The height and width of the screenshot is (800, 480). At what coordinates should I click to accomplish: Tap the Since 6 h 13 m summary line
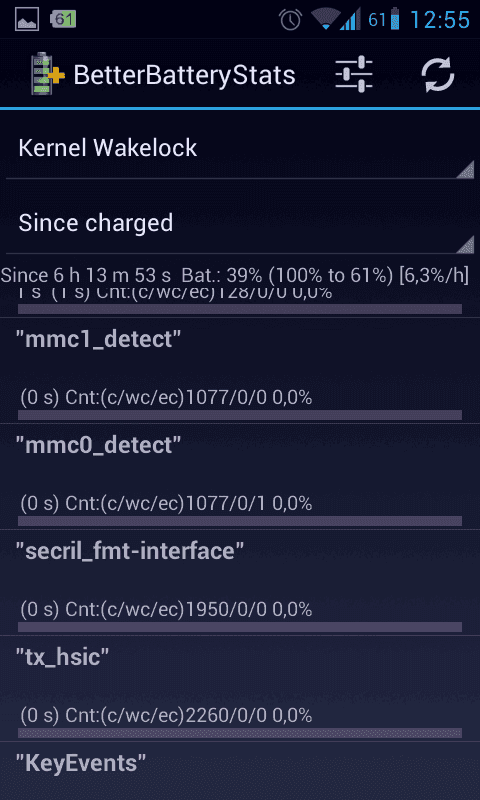[235, 276]
